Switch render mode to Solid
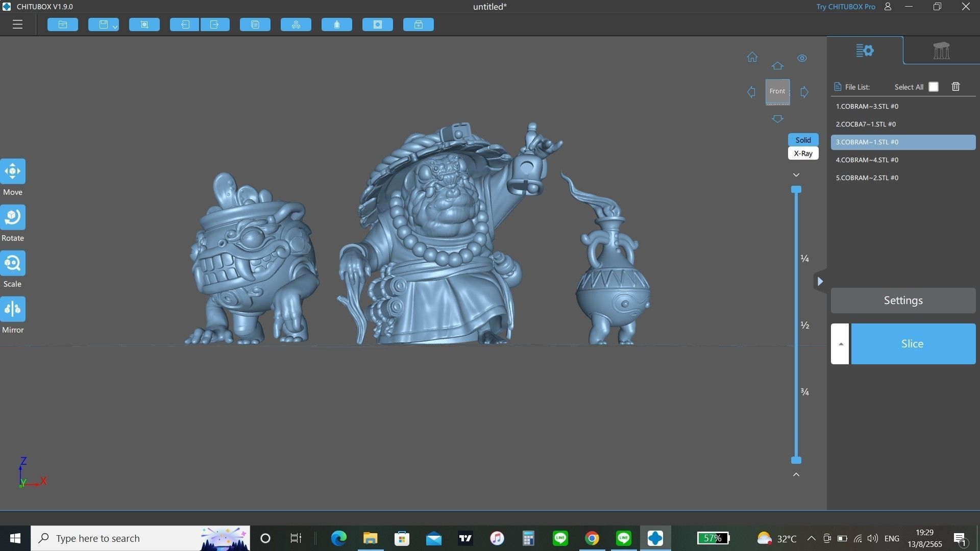 tap(803, 140)
